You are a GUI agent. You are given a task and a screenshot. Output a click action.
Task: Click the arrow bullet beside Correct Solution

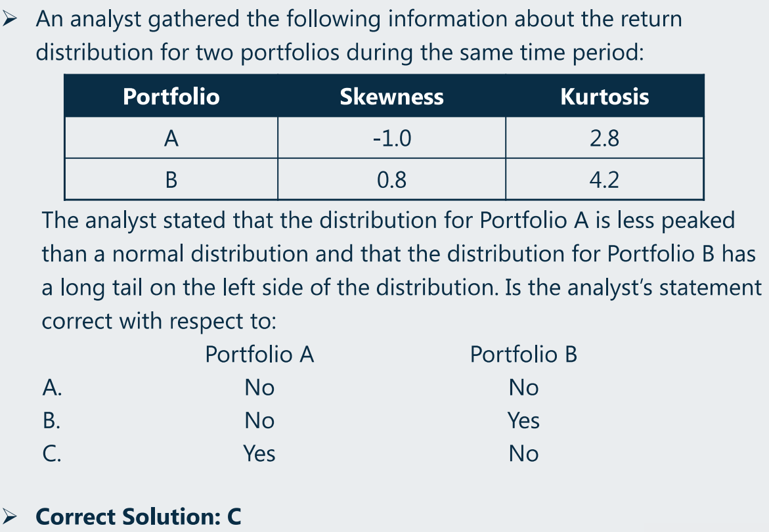pos(9,516)
